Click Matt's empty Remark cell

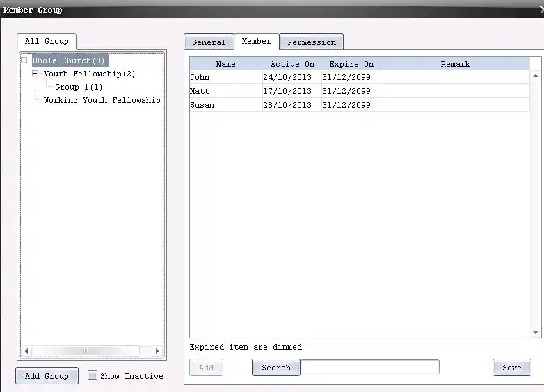[455, 91]
